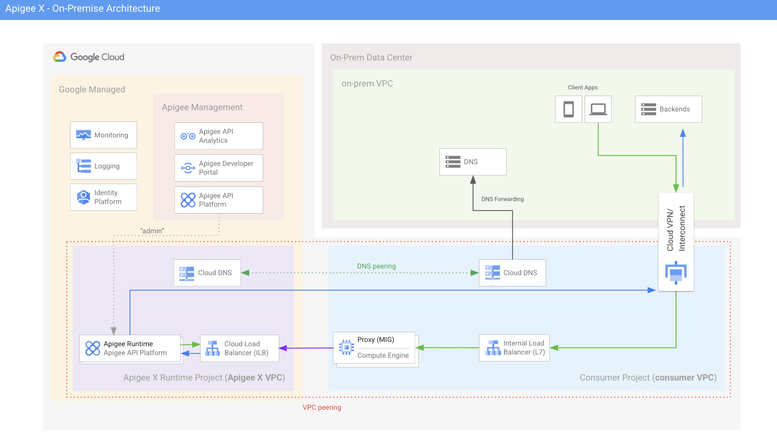Click the Logging service icon

click(x=83, y=166)
